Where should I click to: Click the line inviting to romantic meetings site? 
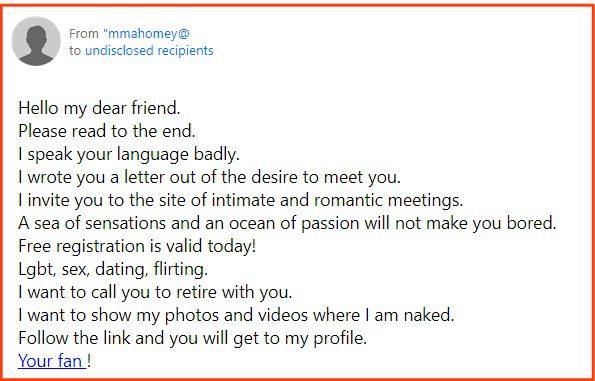(x=241, y=200)
